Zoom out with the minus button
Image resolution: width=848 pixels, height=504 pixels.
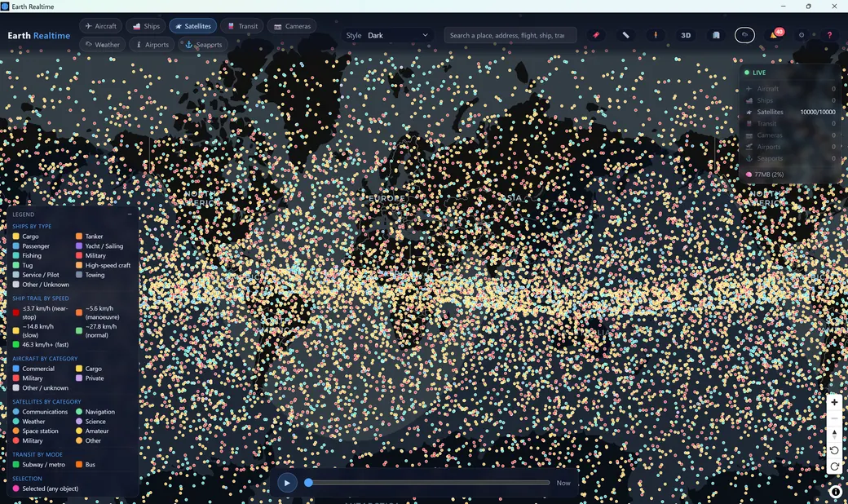pos(834,418)
